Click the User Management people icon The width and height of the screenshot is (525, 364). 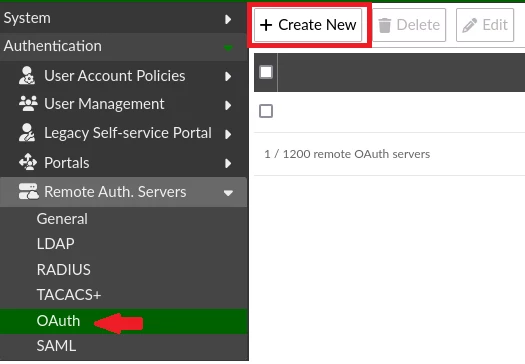(28, 104)
